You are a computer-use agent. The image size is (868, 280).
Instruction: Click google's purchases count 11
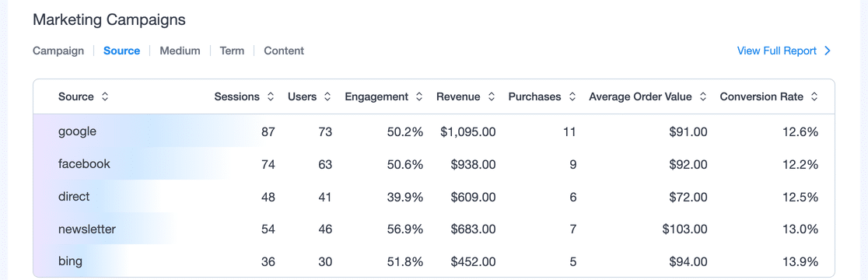click(569, 131)
